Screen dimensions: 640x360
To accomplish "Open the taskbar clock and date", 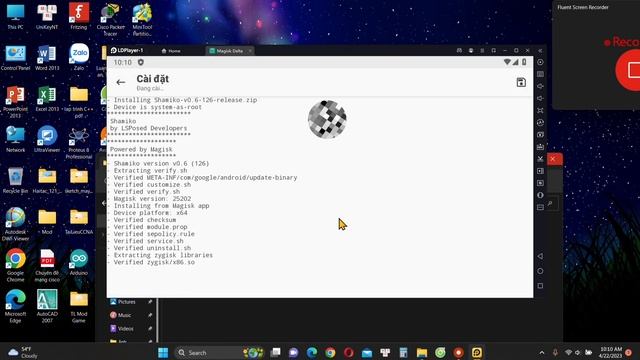I will point(611,353).
